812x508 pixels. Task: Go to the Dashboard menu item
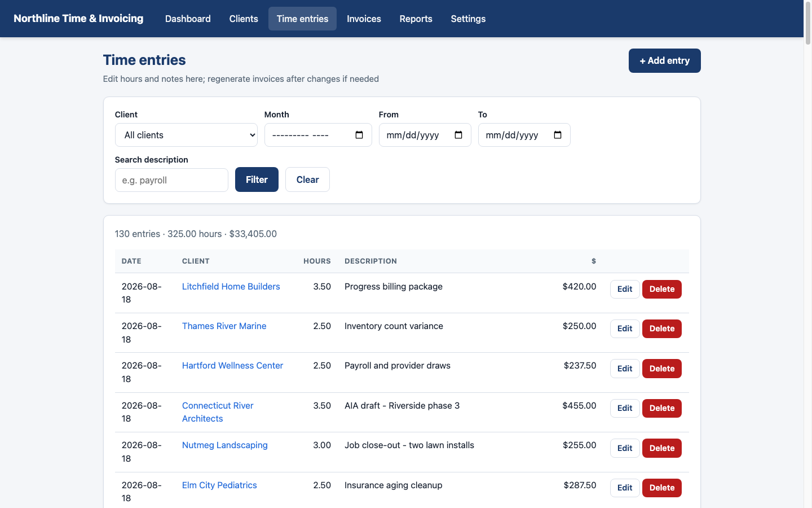tap(188, 19)
